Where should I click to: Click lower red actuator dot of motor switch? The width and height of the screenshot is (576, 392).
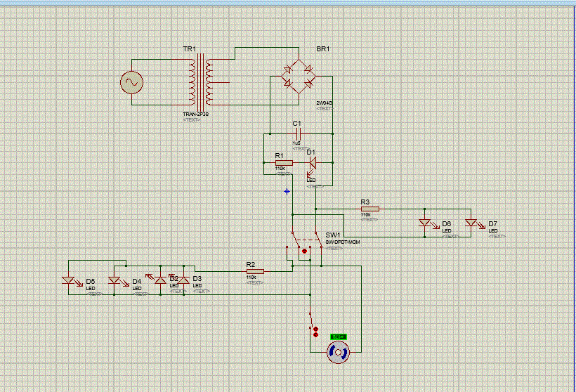point(315,334)
